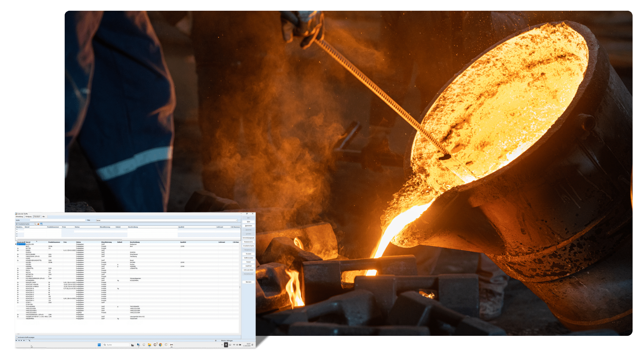
Task: Jump to last record navigation arrow
Action: (x=24, y=341)
